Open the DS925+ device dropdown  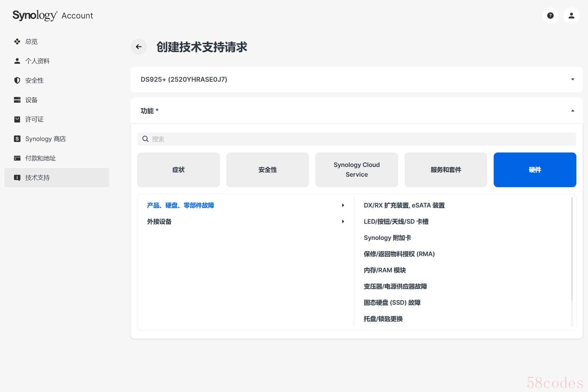coord(357,79)
